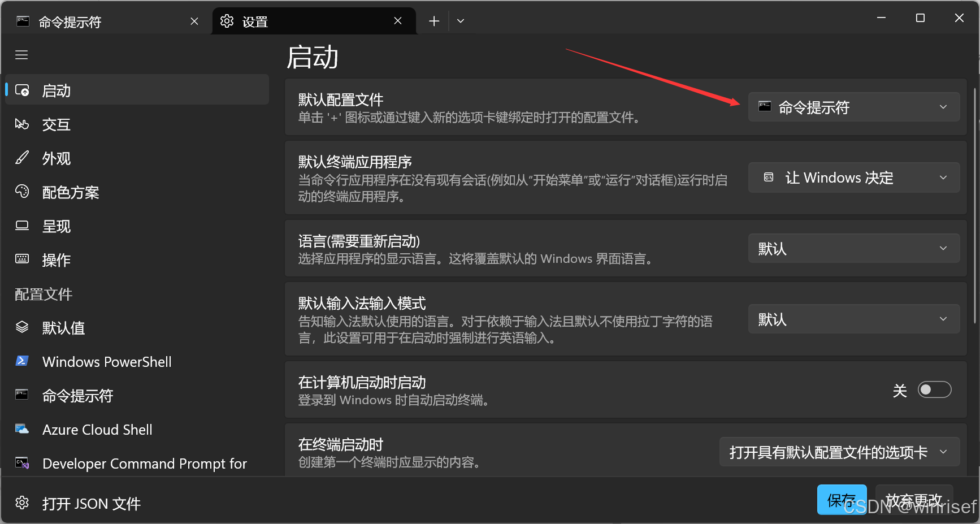Select 呈现 in the settings sidebar
The width and height of the screenshot is (980, 524).
(x=137, y=226)
